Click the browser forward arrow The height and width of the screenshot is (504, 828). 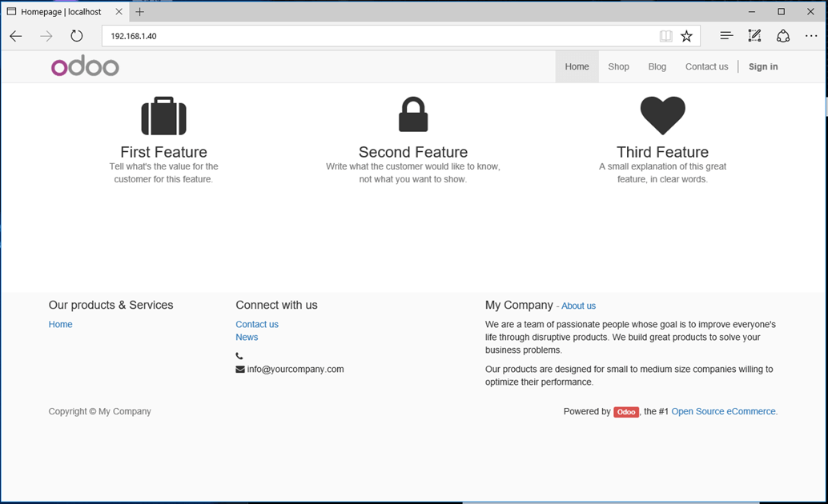coord(46,36)
